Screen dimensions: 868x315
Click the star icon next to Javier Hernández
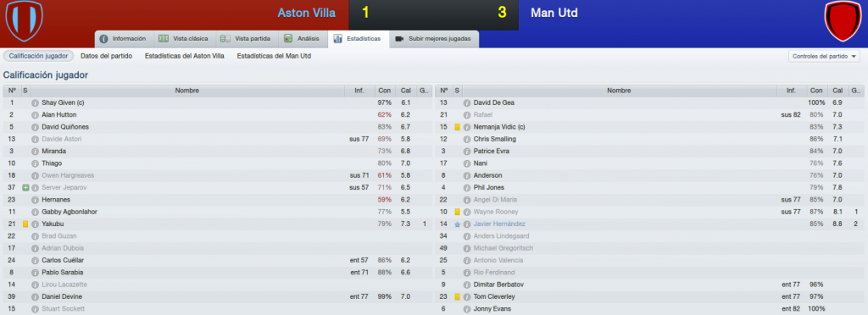[x=457, y=224]
